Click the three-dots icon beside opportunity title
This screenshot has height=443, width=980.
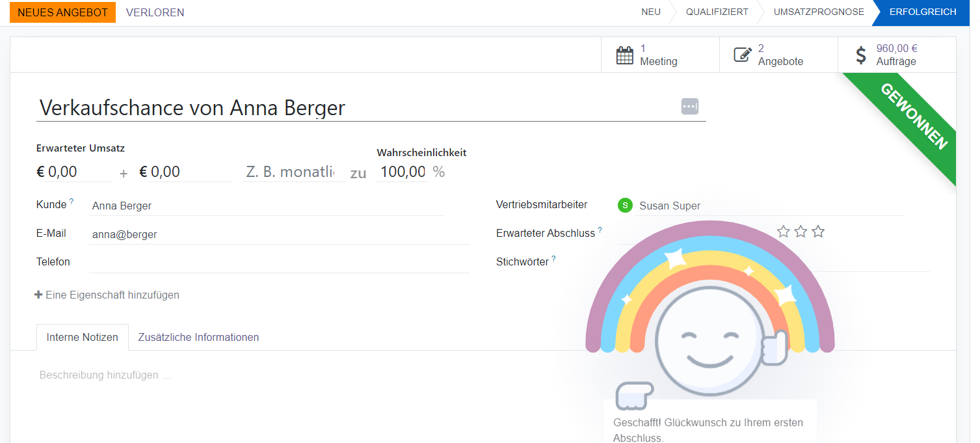[689, 106]
